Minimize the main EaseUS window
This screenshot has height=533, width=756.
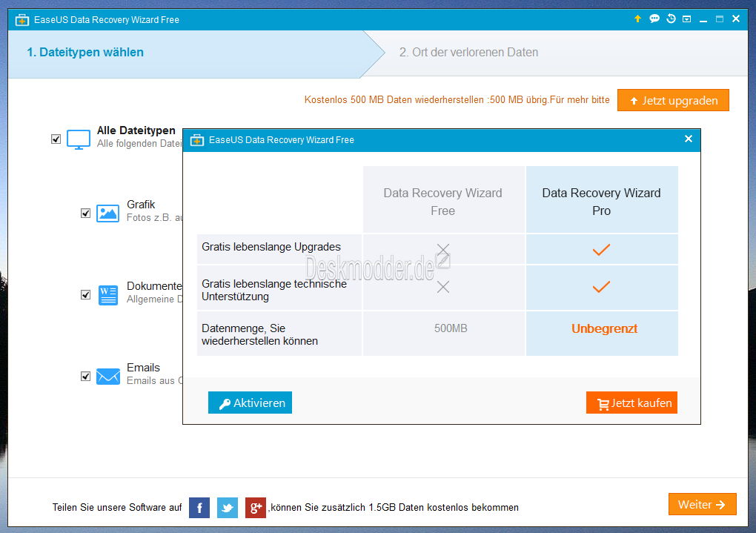[703, 20]
